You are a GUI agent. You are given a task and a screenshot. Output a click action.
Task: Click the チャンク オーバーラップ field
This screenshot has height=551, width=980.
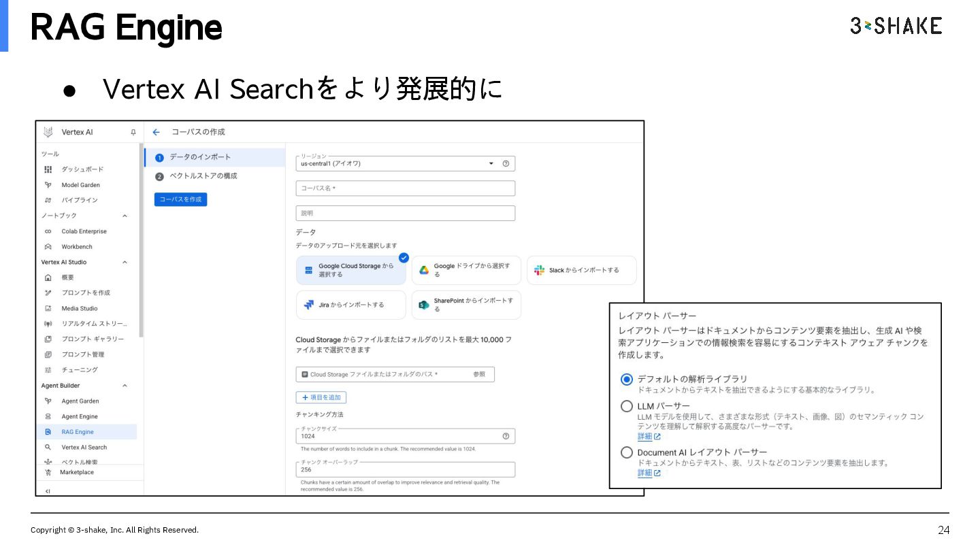[406, 469]
